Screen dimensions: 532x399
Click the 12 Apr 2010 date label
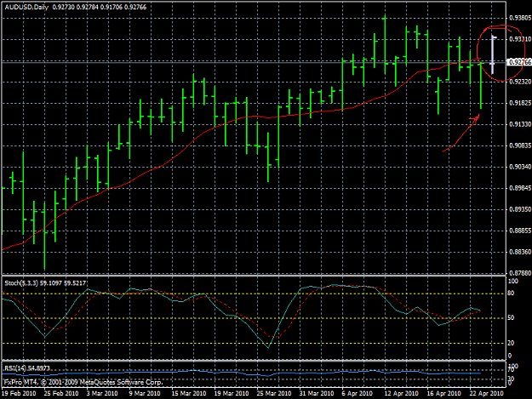tap(402, 393)
